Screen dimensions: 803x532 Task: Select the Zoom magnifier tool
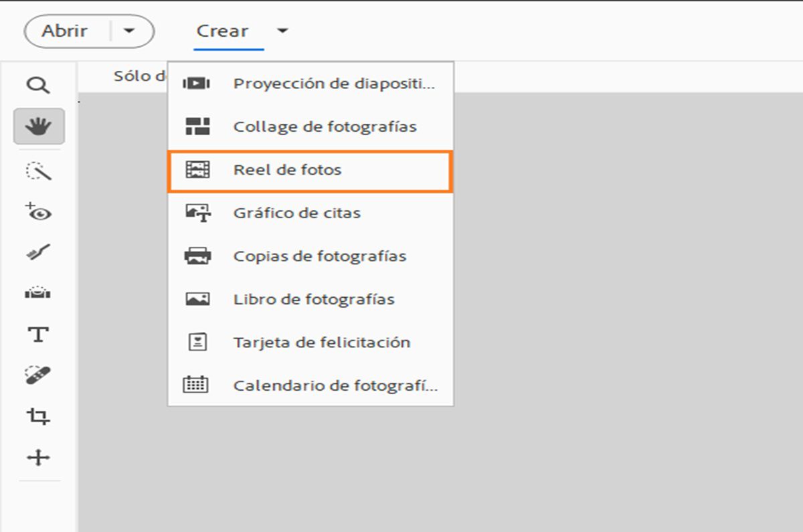[39, 85]
